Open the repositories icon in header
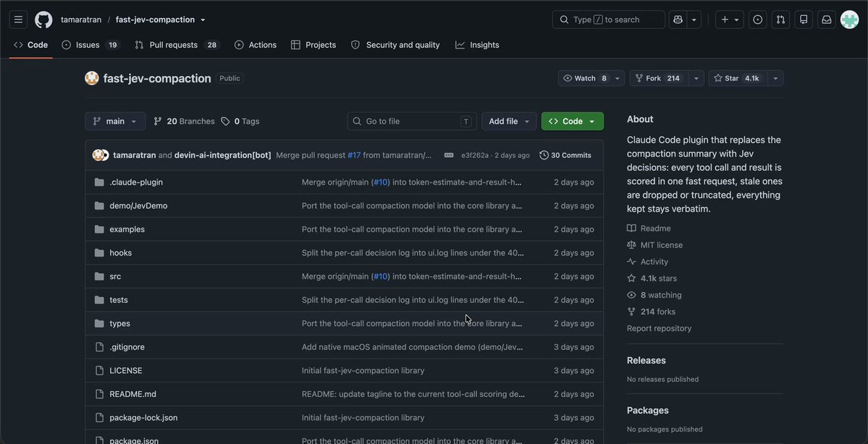868x444 pixels. pos(804,20)
